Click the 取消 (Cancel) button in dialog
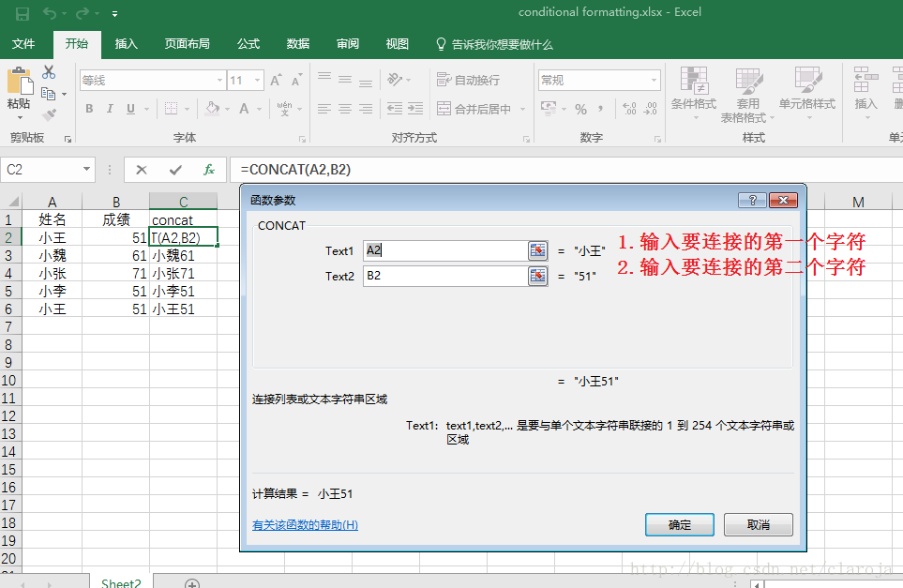Screen dimensions: 903x588 click(758, 524)
